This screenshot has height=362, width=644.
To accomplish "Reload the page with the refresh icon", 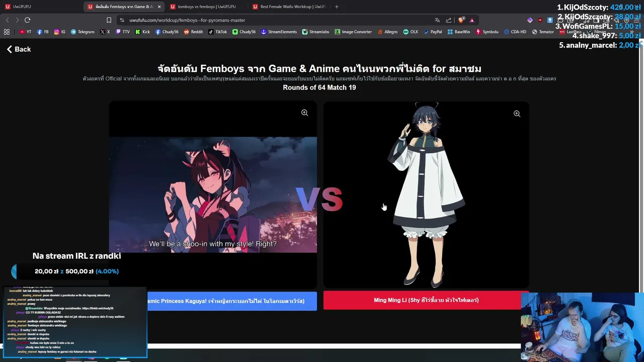I will coord(27,20).
